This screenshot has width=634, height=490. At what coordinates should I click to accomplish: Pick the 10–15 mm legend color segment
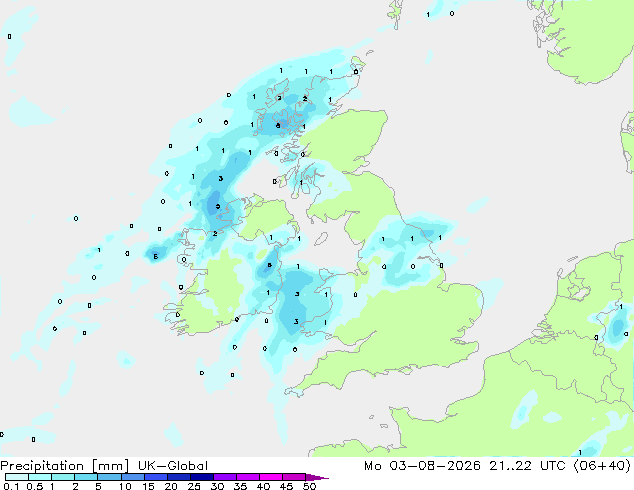pyautogui.click(x=133, y=477)
